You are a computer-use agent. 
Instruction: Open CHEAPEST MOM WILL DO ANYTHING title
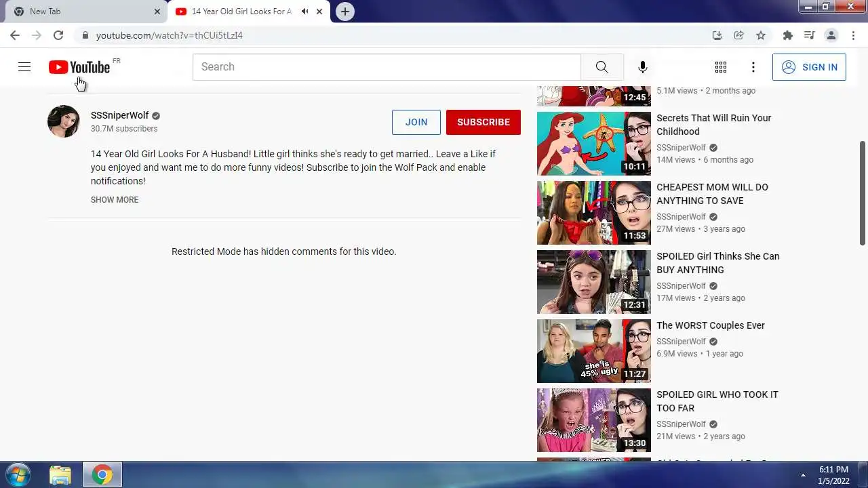click(712, 194)
